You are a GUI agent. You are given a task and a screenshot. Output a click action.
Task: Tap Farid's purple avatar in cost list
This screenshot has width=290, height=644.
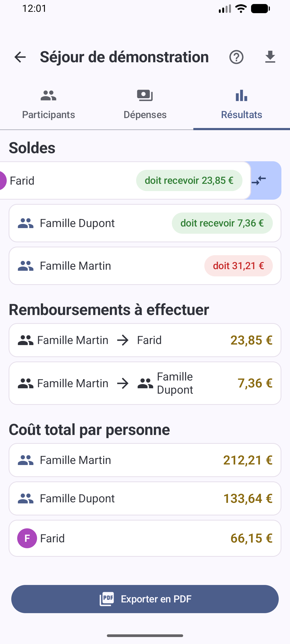tap(27, 538)
